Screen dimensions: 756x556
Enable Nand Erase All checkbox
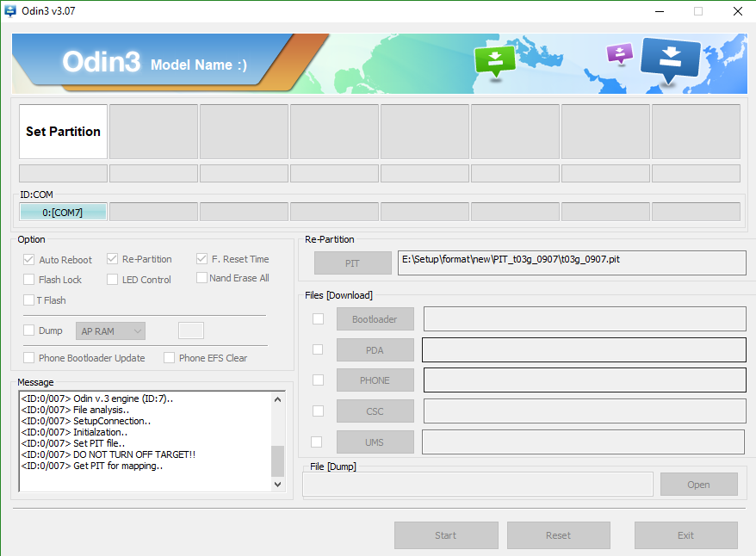click(x=201, y=277)
